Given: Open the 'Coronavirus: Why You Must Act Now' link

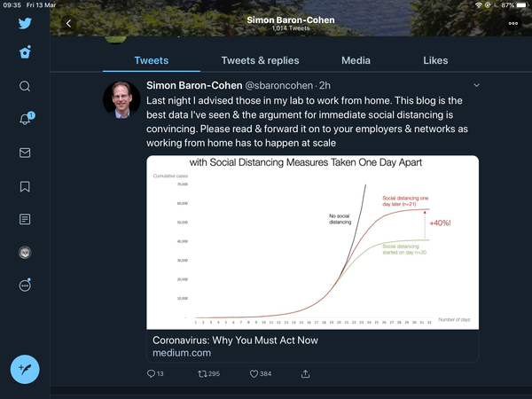Looking at the screenshot, I should click(235, 340).
